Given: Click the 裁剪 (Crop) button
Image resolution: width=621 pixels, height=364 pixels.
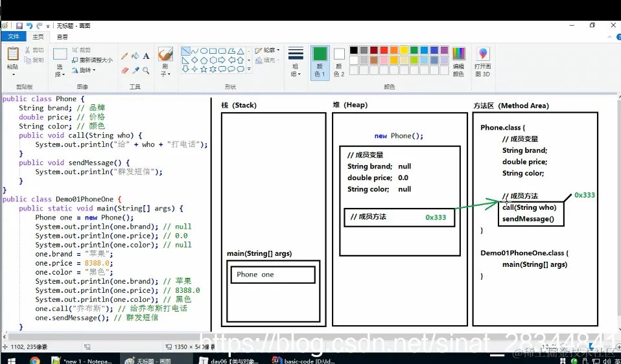Looking at the screenshot, I should click(81, 50).
